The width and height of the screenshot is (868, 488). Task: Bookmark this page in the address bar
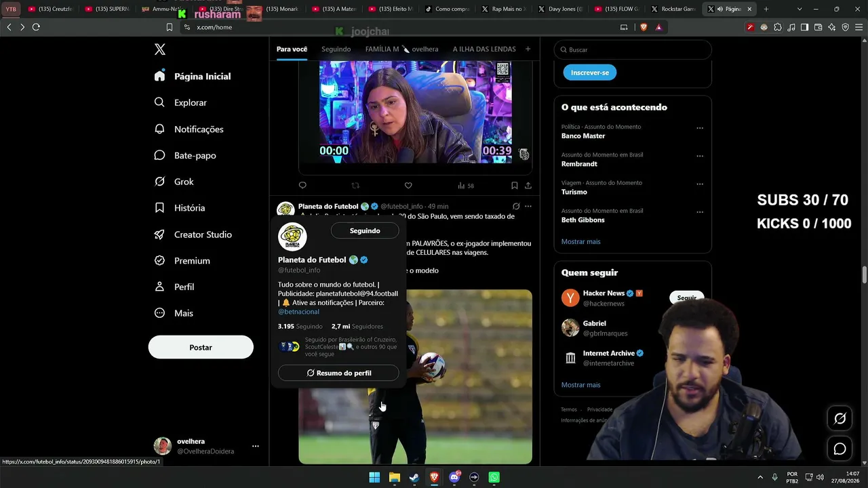[x=170, y=27]
